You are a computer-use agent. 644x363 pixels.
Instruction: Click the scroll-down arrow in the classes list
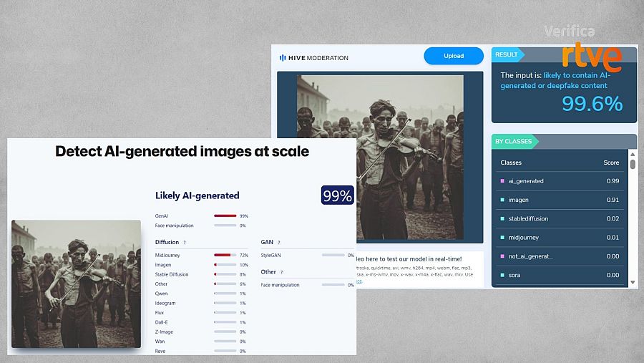click(633, 284)
